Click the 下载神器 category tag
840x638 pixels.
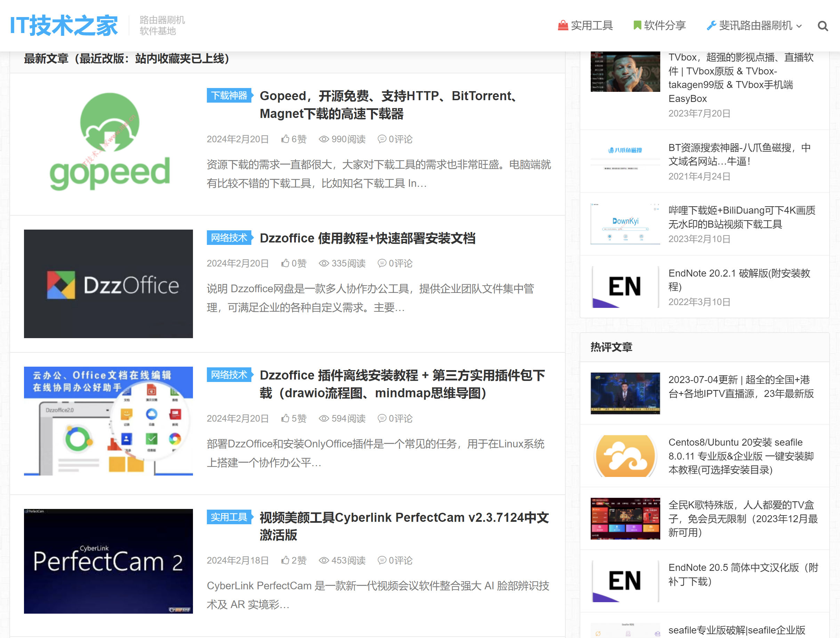230,95
